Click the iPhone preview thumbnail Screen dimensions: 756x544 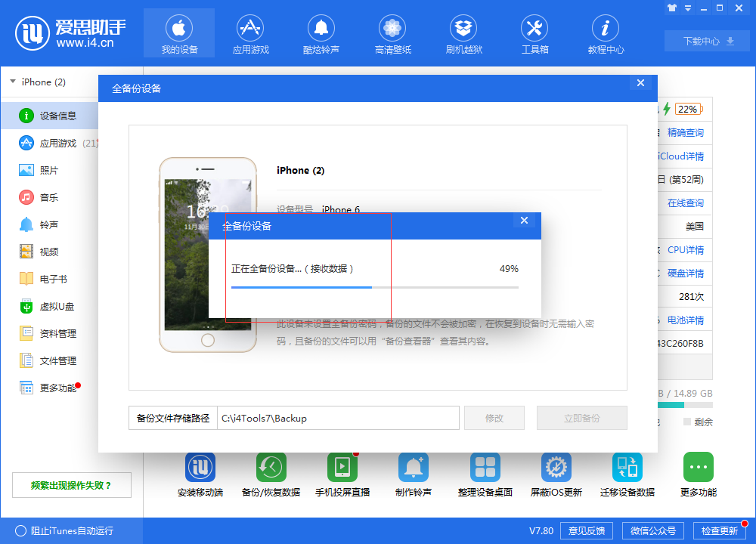pos(208,255)
